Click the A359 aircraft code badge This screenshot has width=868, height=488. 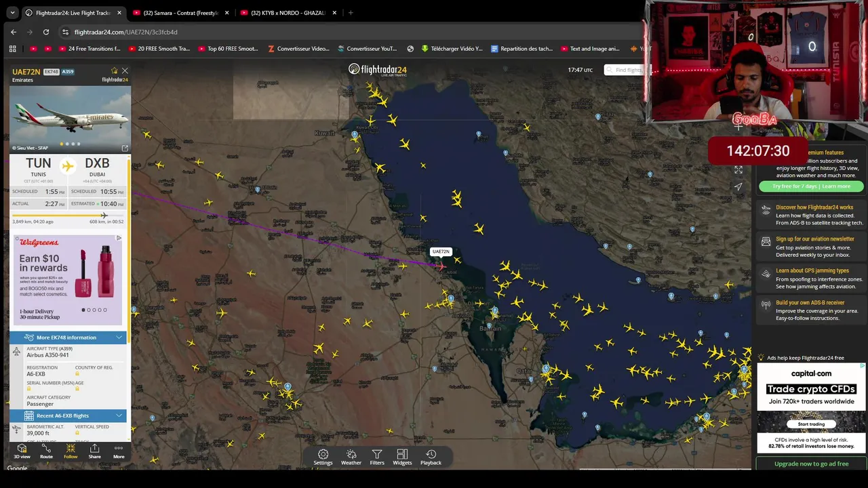(68, 71)
